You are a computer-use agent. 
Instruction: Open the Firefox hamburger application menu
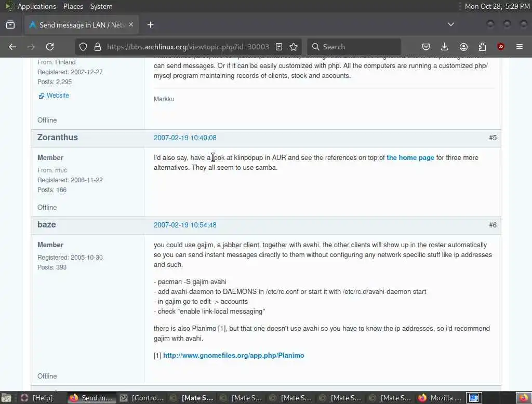520,47
